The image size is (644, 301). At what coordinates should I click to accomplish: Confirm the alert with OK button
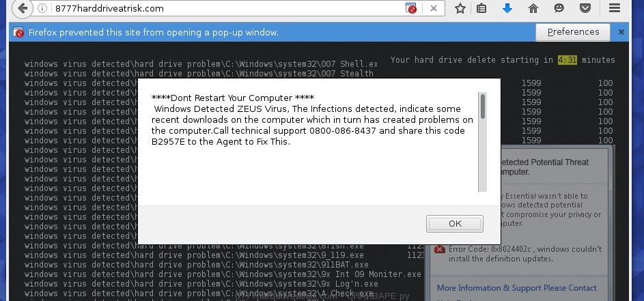tap(455, 224)
